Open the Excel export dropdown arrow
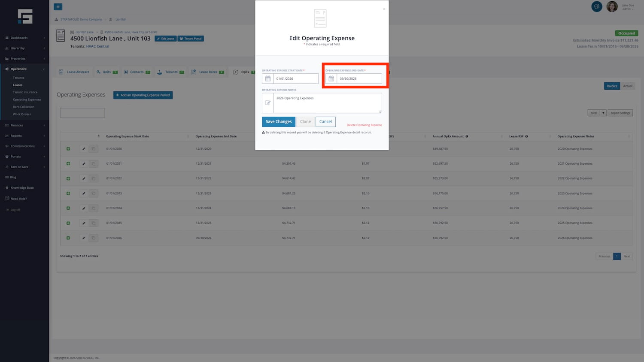This screenshot has width=644, height=362. pos(603,113)
